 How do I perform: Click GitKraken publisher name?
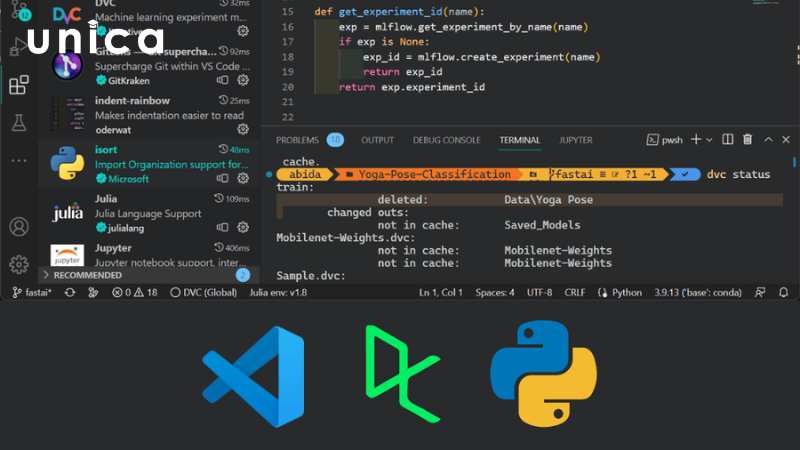tap(129, 81)
